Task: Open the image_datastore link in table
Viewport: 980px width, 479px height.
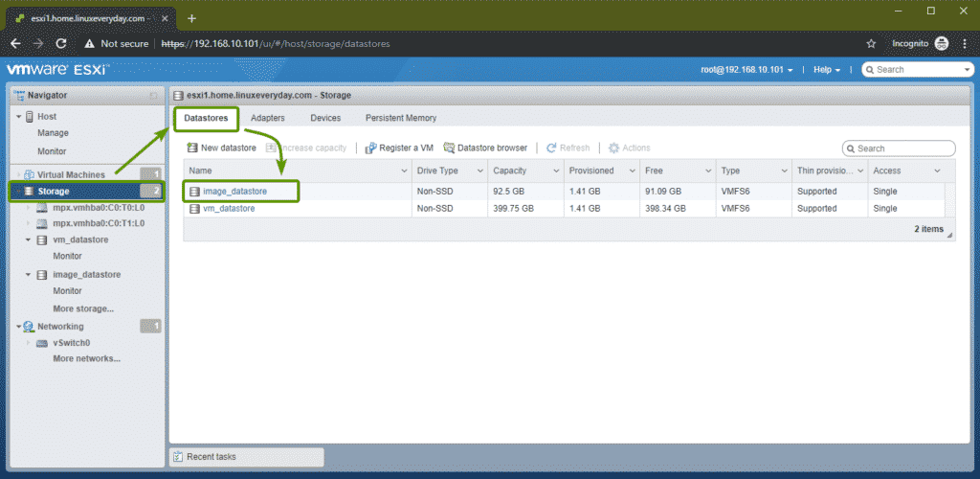Action: coord(234,192)
